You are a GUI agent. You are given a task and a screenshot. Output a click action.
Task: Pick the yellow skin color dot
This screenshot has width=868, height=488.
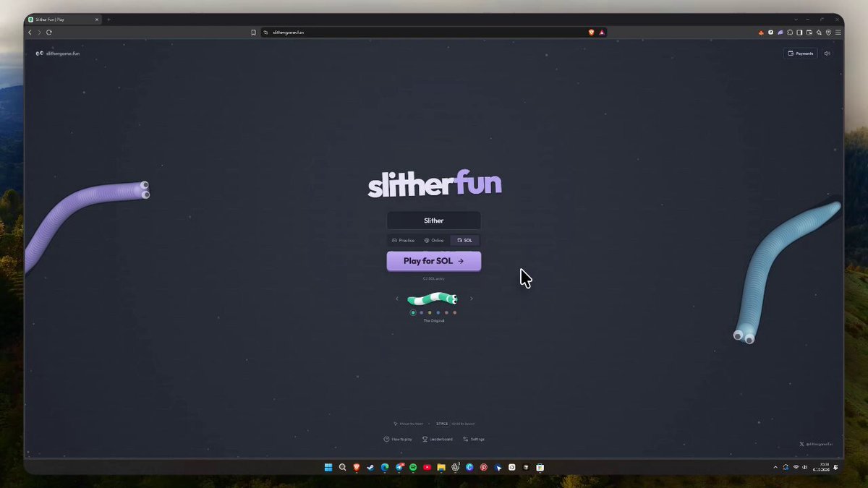pyautogui.click(x=430, y=312)
